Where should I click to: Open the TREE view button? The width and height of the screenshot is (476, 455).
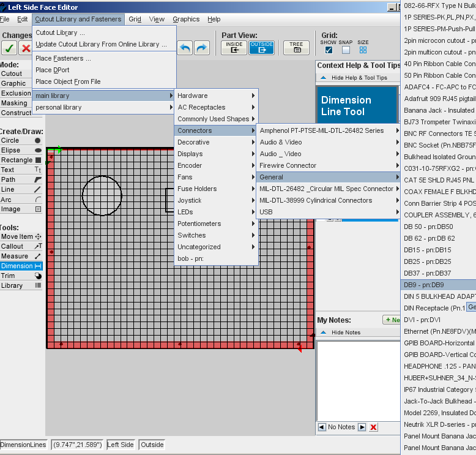click(296, 48)
